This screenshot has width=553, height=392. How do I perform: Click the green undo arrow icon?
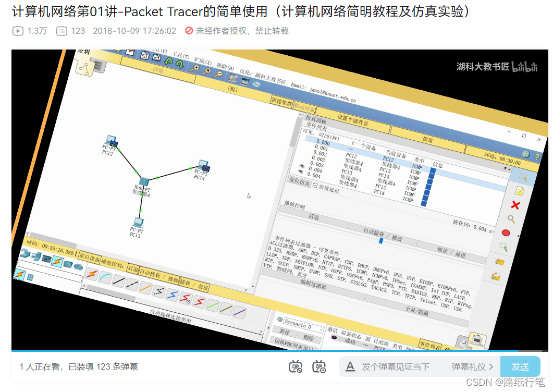(168, 62)
